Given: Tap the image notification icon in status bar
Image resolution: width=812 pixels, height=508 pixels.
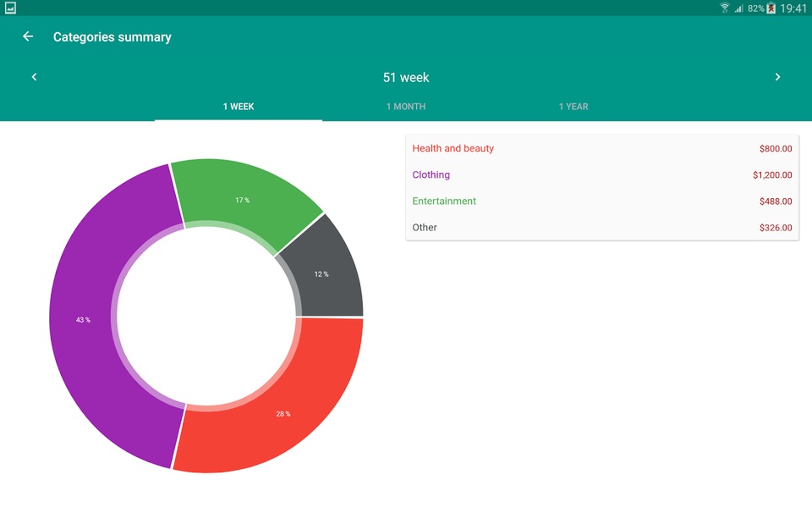Looking at the screenshot, I should click(10, 8).
